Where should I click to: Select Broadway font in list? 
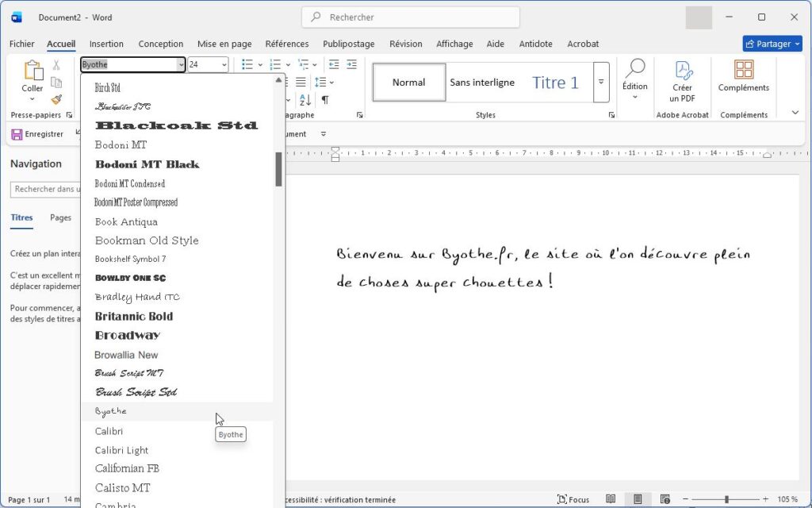(177, 336)
